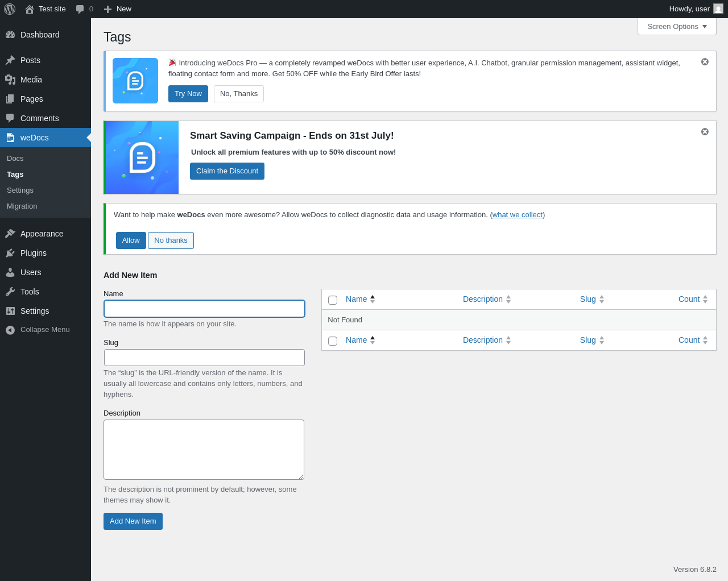Open the user avatar in admin bar
This screenshot has width=728, height=581.
point(718,9)
